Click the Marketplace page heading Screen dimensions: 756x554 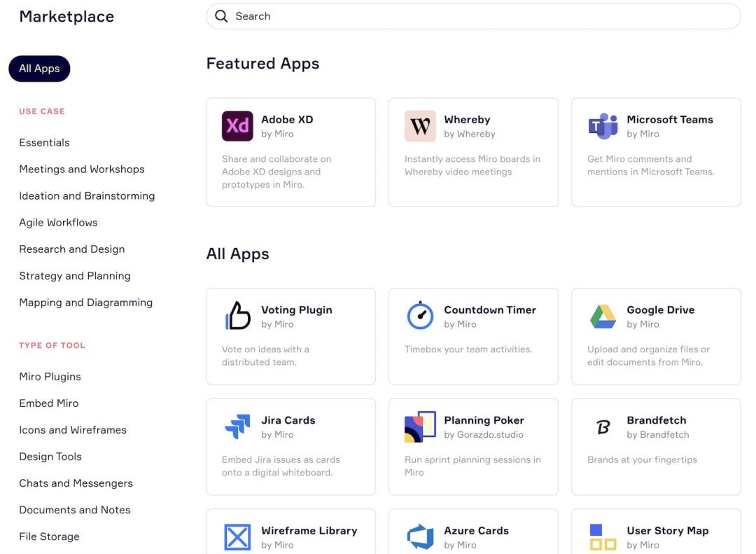67,16
